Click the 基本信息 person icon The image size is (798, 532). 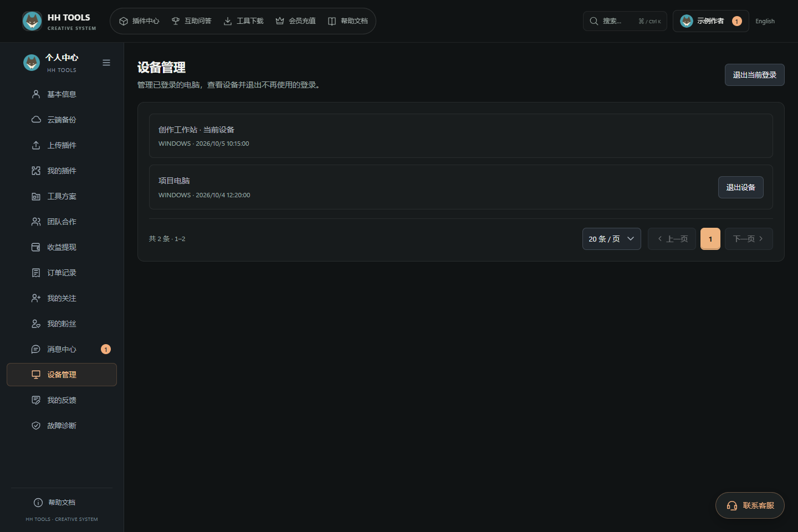tap(36, 94)
